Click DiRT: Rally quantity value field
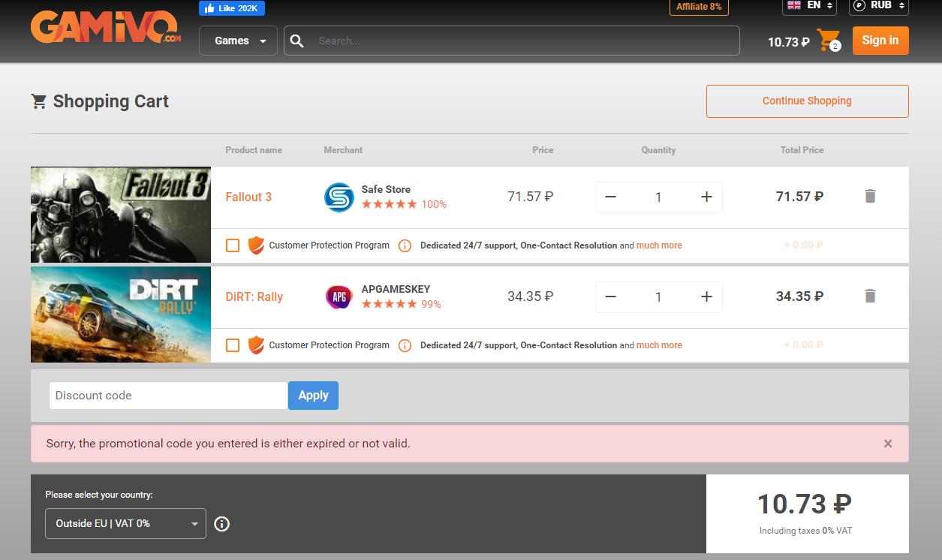Viewport: 942px width, 560px height. pos(658,297)
